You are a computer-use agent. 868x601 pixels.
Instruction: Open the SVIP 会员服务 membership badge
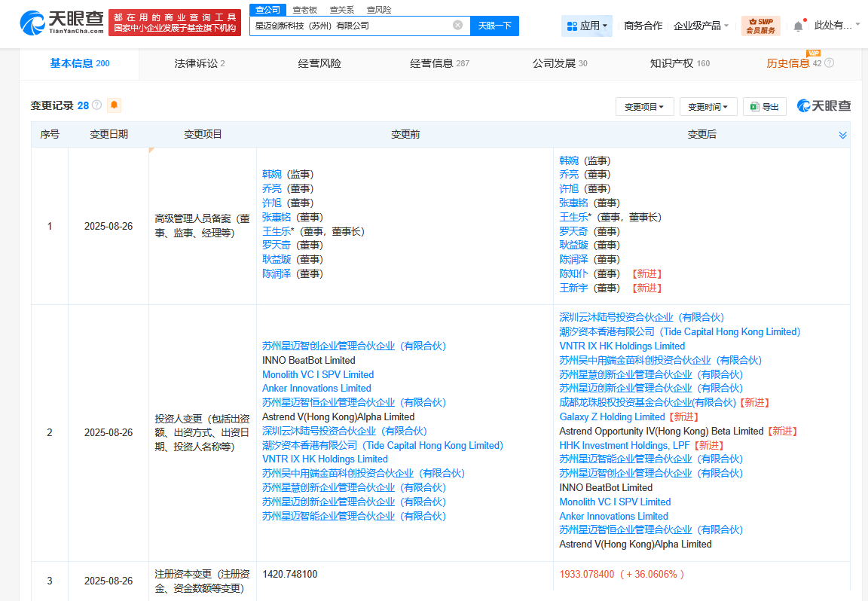pos(759,25)
